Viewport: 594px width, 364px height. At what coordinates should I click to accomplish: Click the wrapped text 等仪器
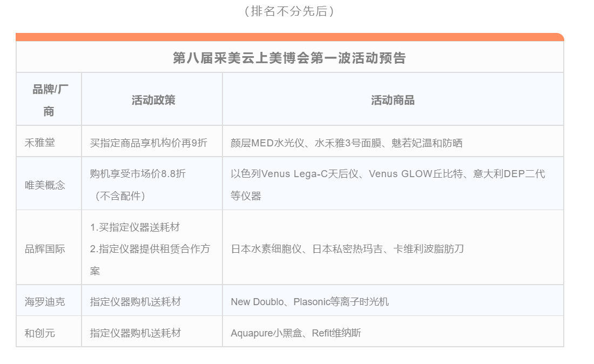click(x=246, y=196)
